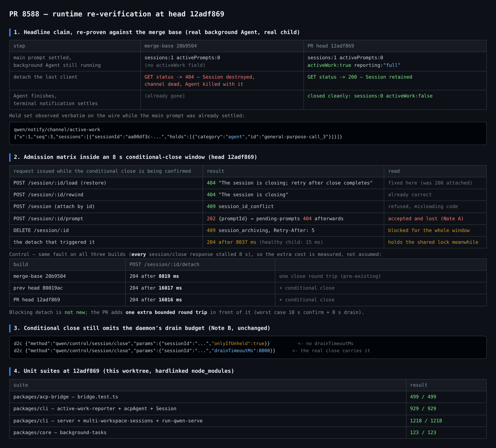
Task: Click 'packages/core — background-tasks' row
Action: point(248,433)
